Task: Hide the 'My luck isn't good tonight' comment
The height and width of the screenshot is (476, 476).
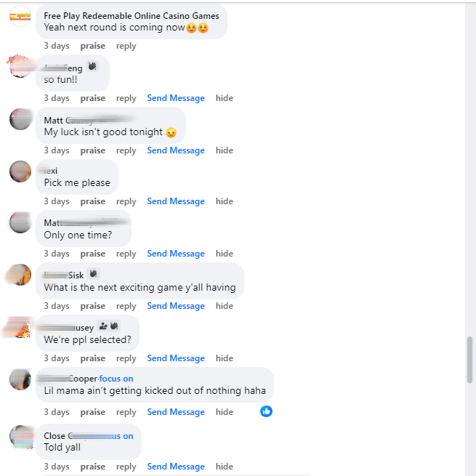Action: [225, 150]
